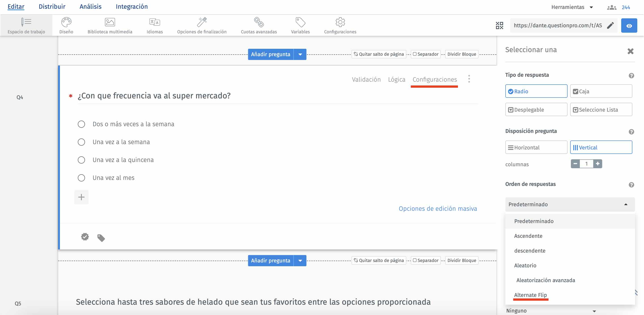Click the Dividir Bloque button above Q4
The image size is (644, 315).
click(x=462, y=54)
